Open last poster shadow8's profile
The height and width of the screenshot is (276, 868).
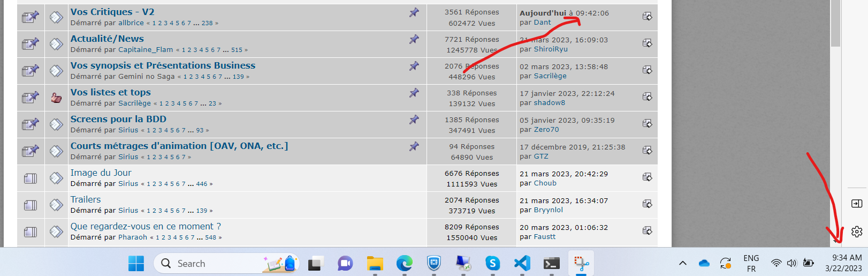click(549, 103)
